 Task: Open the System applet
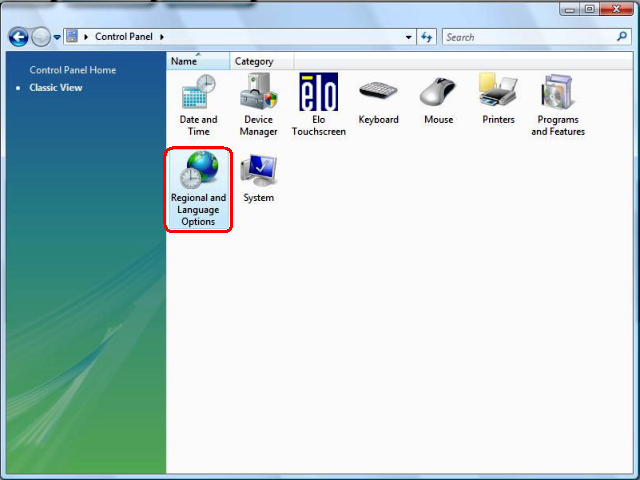point(258,178)
